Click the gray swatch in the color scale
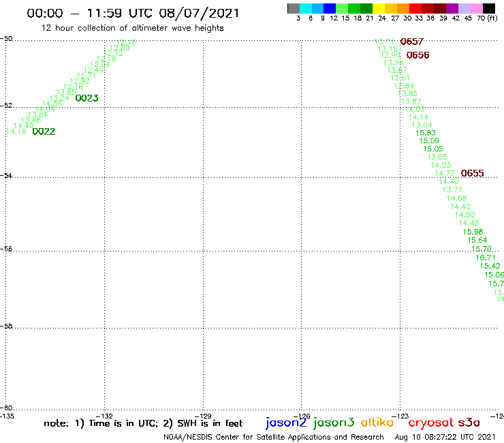This screenshot has height=443, width=504. point(294,8)
